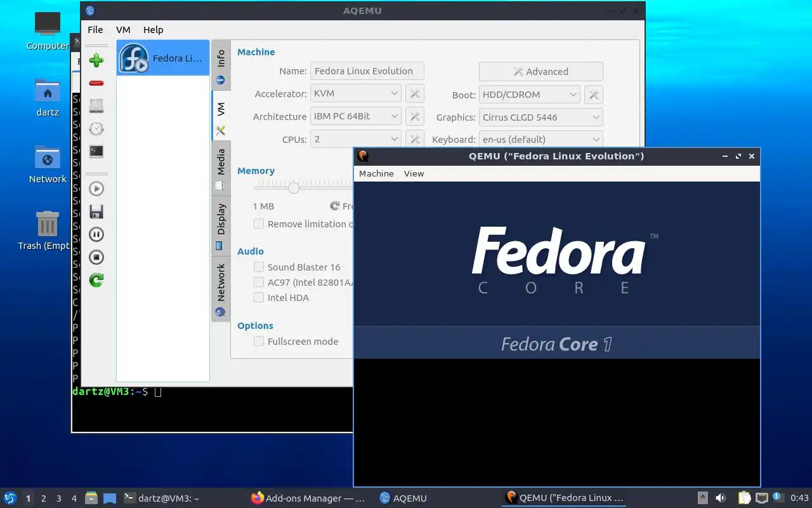
Task: Click the notification icon in system tray
Action: click(777, 498)
